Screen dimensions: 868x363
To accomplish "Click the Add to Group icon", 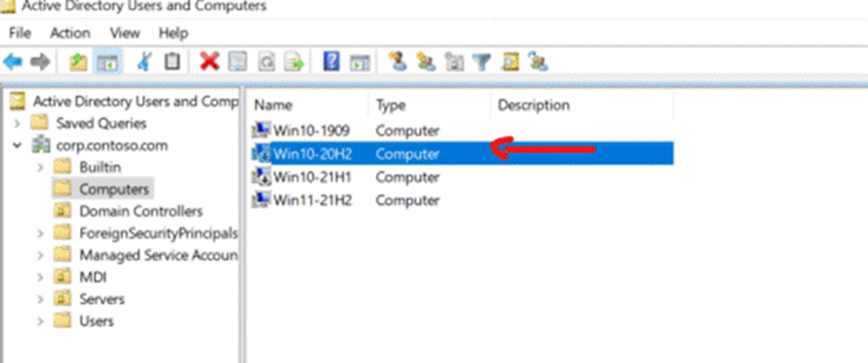I will [x=538, y=61].
